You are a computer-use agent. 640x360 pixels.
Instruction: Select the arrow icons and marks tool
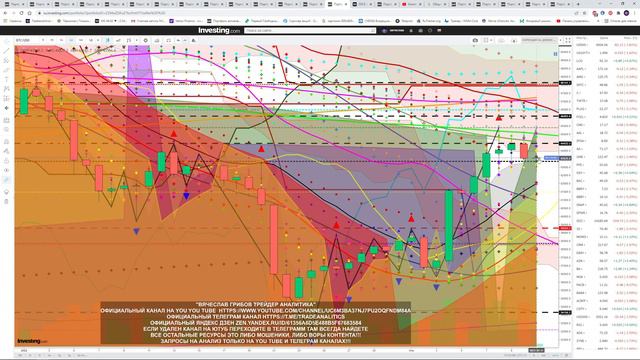point(7,108)
